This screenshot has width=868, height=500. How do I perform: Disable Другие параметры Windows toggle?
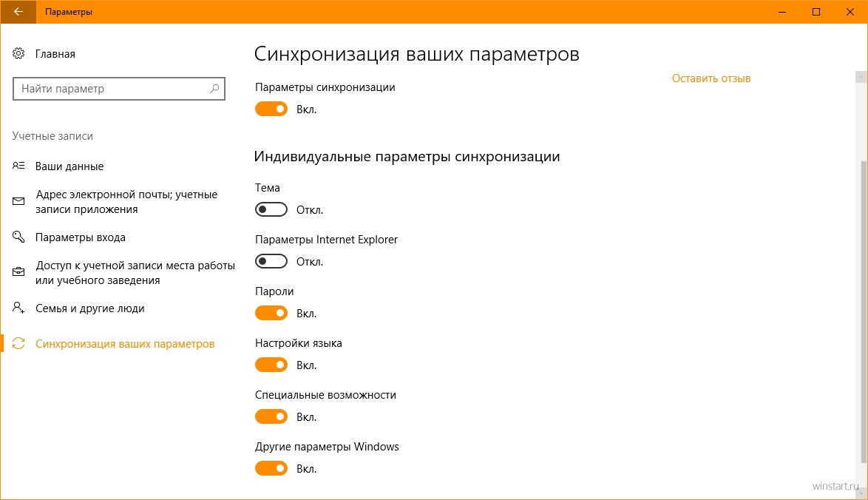click(271, 468)
